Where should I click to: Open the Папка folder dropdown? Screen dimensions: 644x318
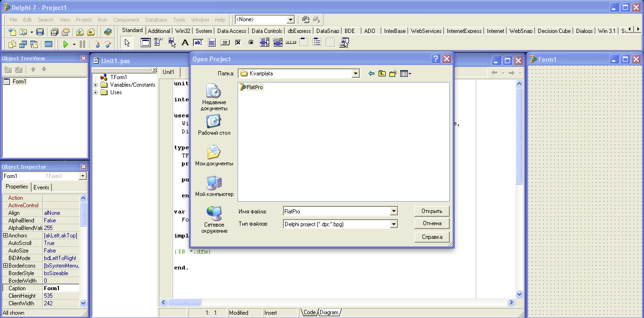355,73
